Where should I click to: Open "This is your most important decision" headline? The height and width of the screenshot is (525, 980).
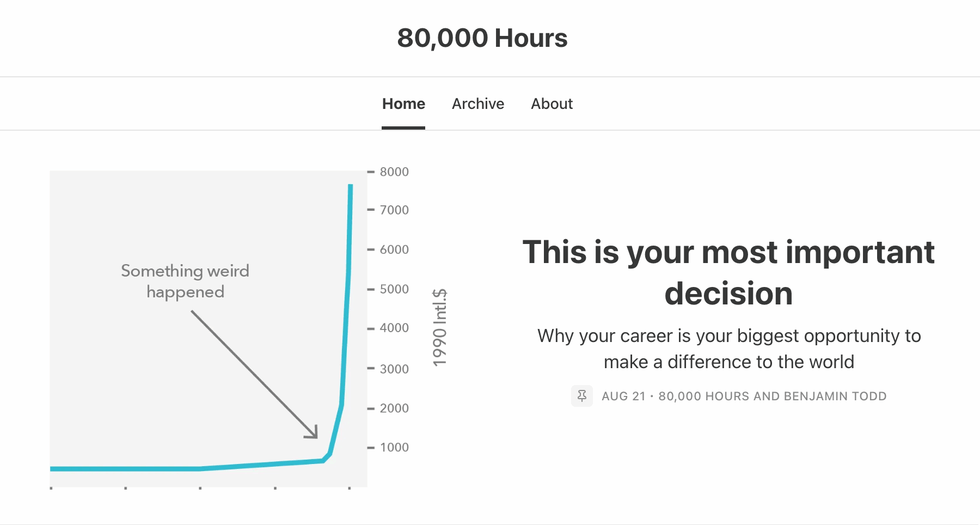pyautogui.click(x=728, y=272)
